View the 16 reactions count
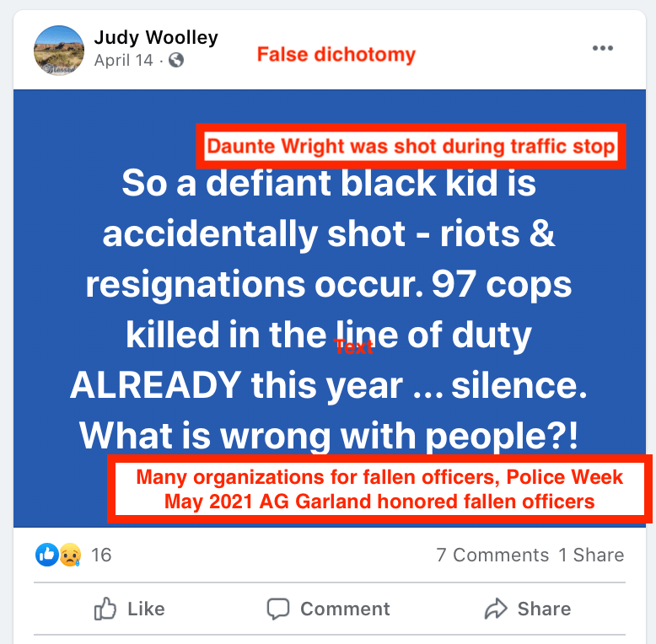The image size is (656, 644). tap(101, 555)
